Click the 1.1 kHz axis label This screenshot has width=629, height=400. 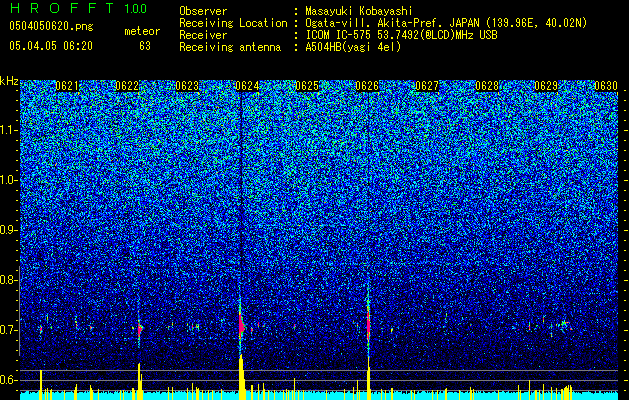point(9,130)
